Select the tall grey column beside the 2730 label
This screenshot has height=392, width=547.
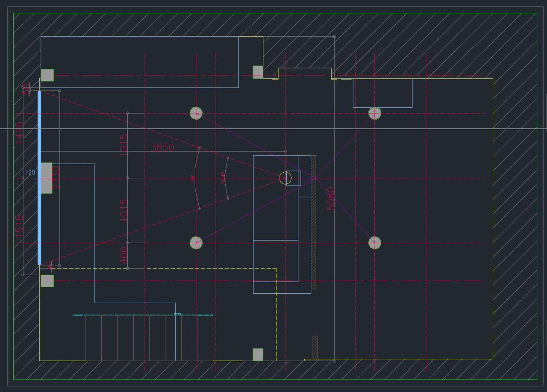click(x=46, y=178)
